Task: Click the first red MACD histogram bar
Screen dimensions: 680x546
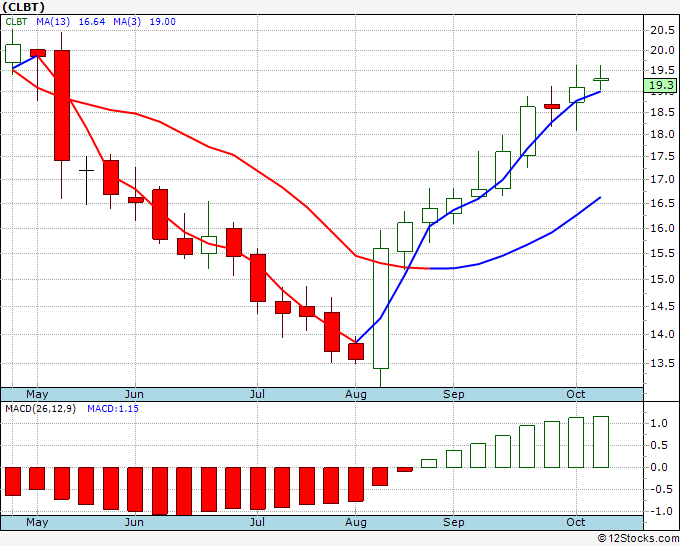Action: click(13, 481)
